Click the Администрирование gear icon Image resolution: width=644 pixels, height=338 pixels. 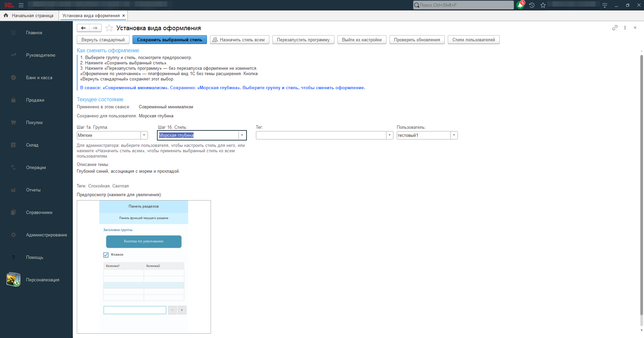click(x=13, y=235)
